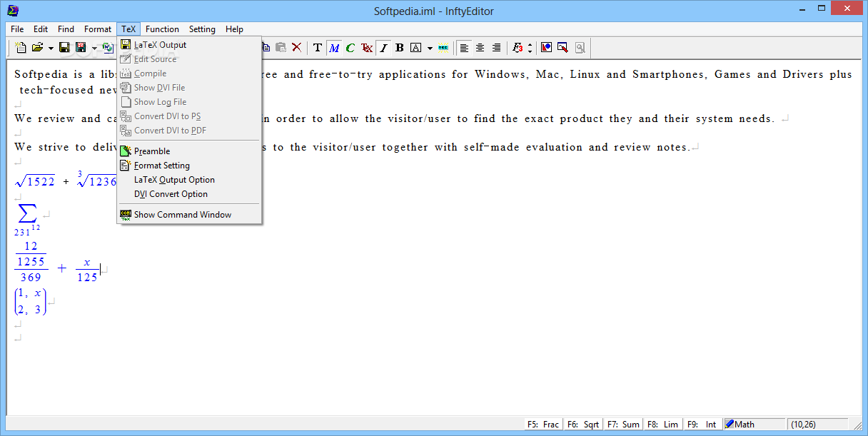Open the File menu
Screen dimensions: 868x436
pos(17,29)
